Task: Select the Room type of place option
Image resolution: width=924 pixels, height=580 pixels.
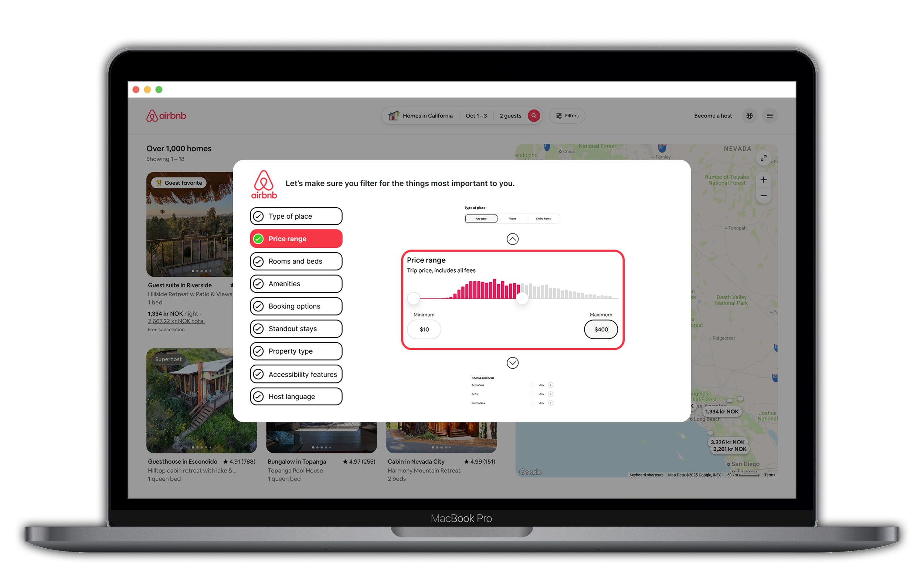Action: [x=512, y=219]
